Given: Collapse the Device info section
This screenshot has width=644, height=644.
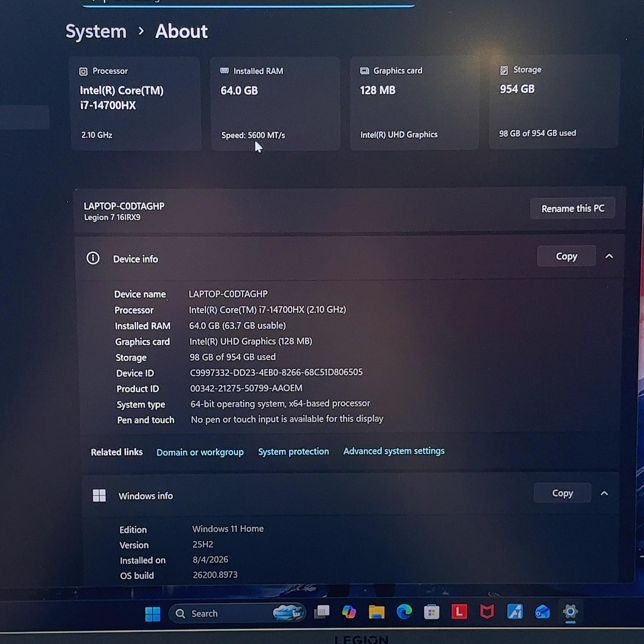Looking at the screenshot, I should (609, 256).
